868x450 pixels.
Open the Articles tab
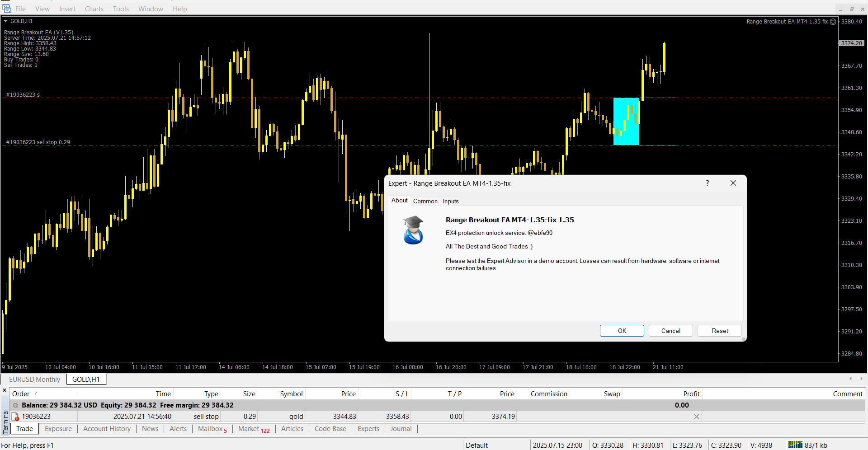point(292,429)
